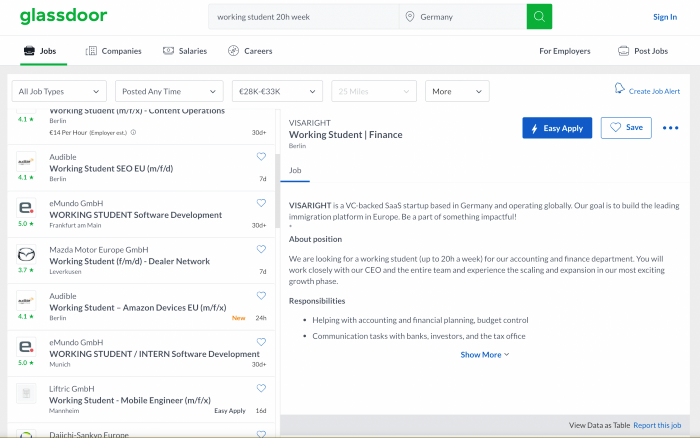Click the VISARIGHT company name in header
This screenshot has width=700, height=438.
[309, 123]
